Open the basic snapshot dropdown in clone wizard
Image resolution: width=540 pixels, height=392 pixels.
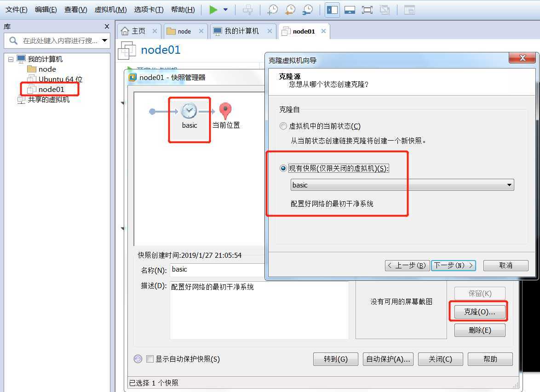click(402, 185)
